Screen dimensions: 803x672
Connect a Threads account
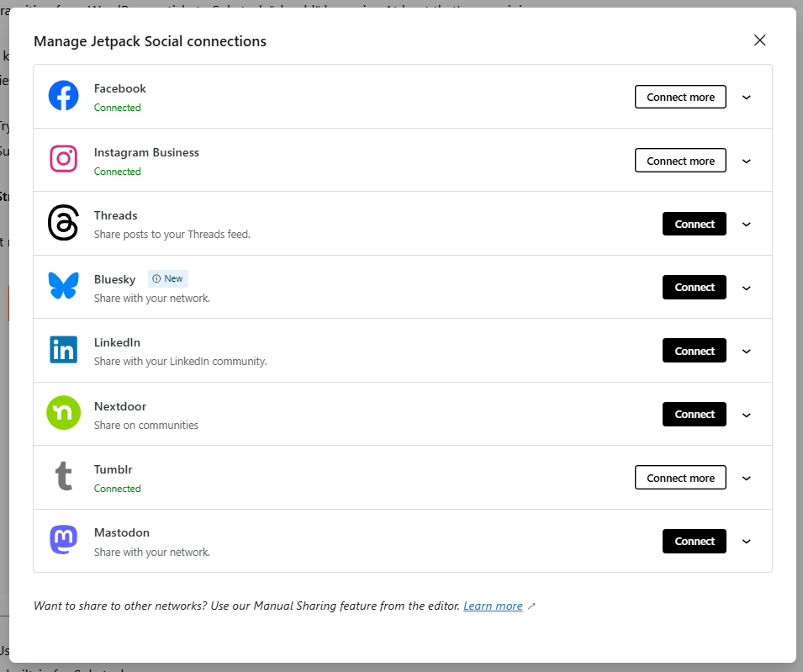(x=694, y=224)
